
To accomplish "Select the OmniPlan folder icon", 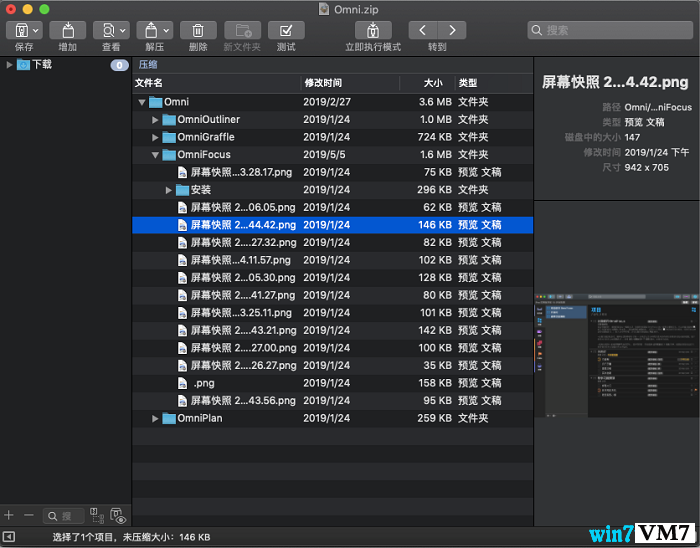I will click(x=169, y=419).
